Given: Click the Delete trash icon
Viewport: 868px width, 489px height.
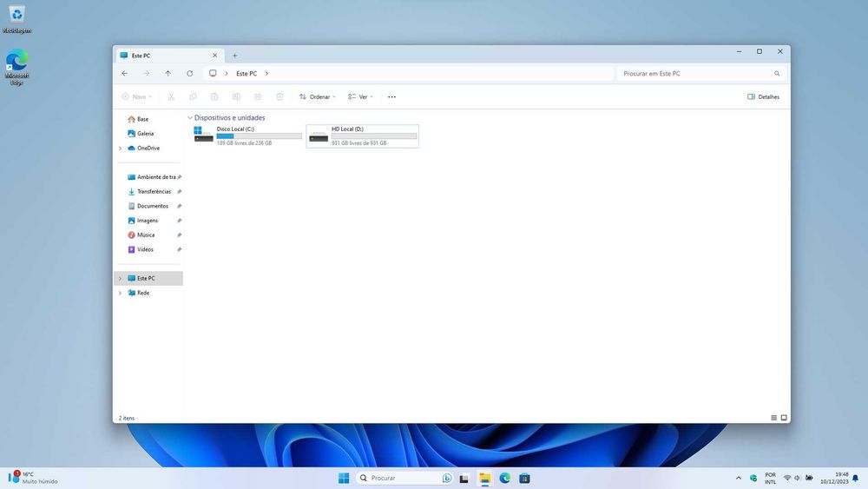Looking at the screenshot, I should (x=279, y=96).
